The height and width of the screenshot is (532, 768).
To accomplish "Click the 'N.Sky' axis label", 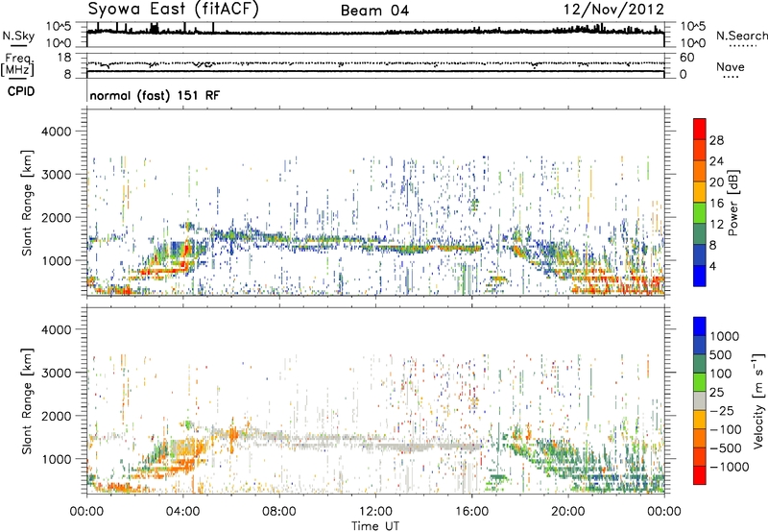I will (18, 36).
